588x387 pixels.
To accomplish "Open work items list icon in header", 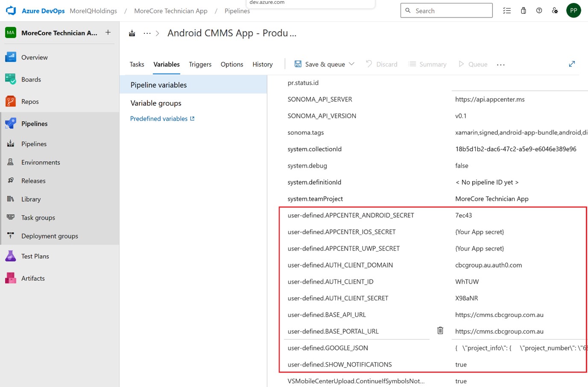I will [x=507, y=11].
